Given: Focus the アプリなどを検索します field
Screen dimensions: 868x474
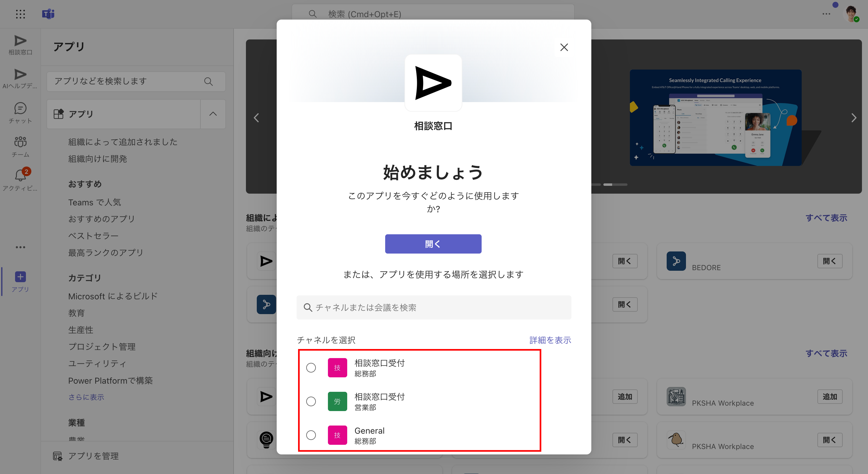Looking at the screenshot, I should [136, 82].
